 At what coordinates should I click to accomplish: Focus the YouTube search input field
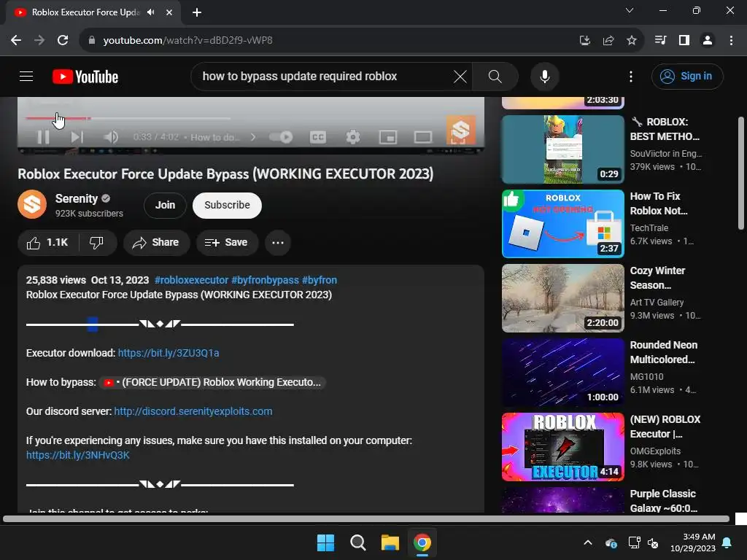pos(324,76)
